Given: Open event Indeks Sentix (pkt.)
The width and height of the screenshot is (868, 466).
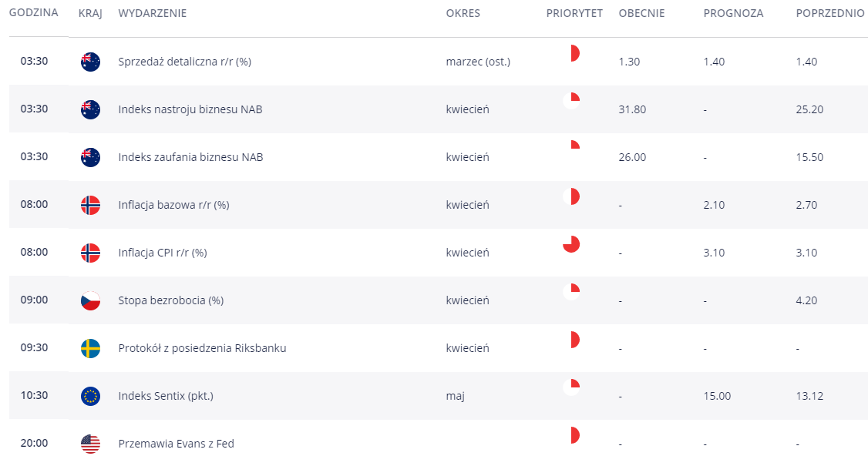Looking at the screenshot, I should [166, 396].
